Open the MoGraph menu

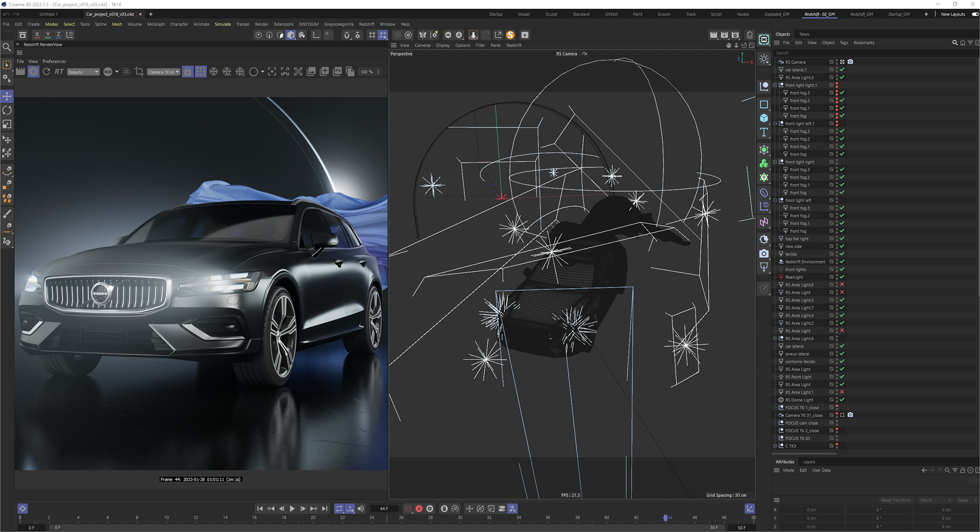[x=156, y=24]
